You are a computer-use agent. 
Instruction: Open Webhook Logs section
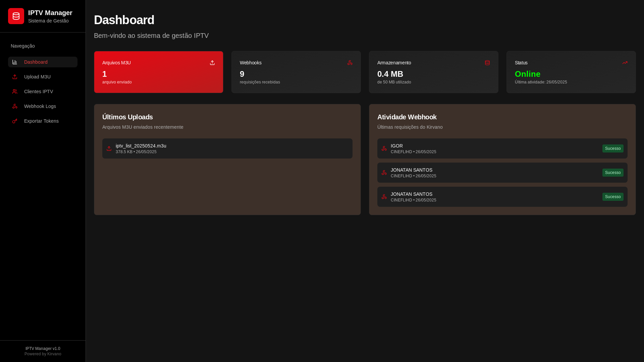(43, 106)
